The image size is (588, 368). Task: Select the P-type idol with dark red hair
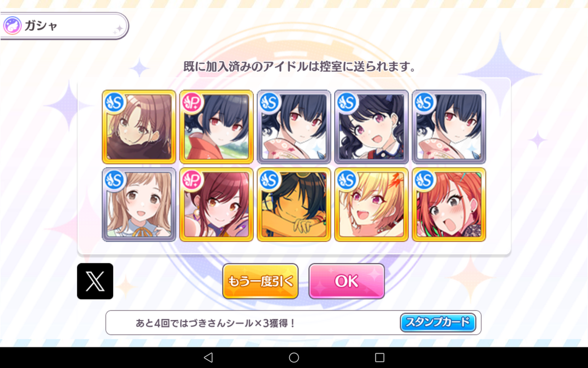click(216, 205)
